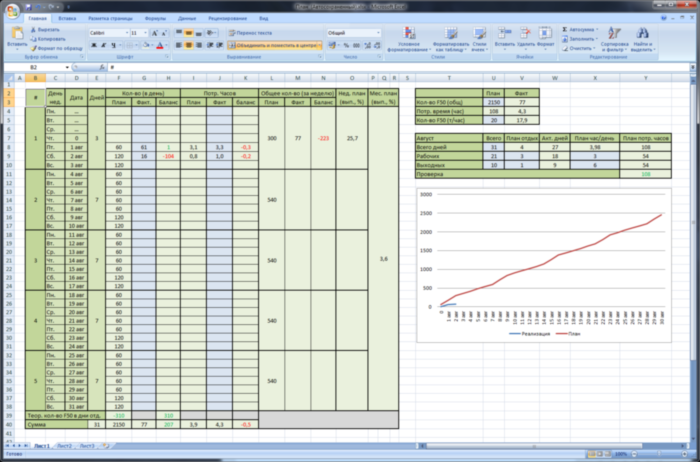Expand font color dropdown arrow

pyautogui.click(x=167, y=45)
